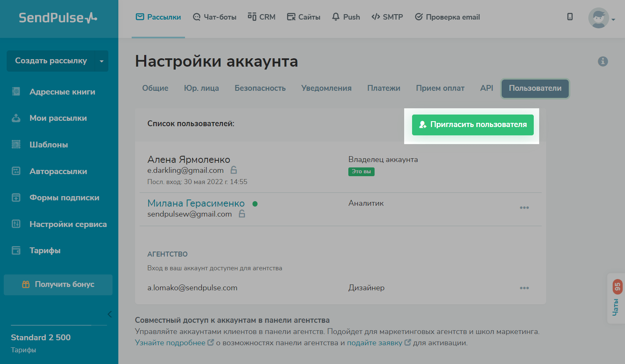
Task: Expand the Создать рассылку dropdown arrow
Action: [x=101, y=61]
